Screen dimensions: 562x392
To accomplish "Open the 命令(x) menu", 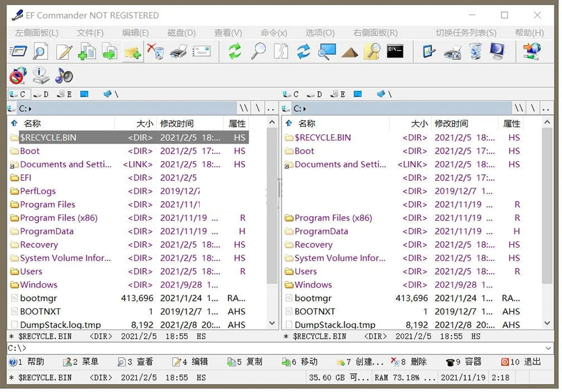I will (274, 32).
